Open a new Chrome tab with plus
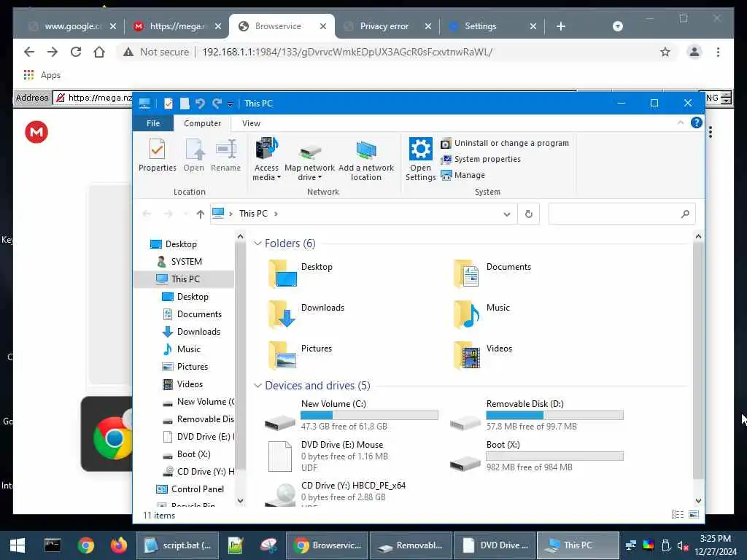Image resolution: width=747 pixels, height=560 pixels. click(x=561, y=26)
